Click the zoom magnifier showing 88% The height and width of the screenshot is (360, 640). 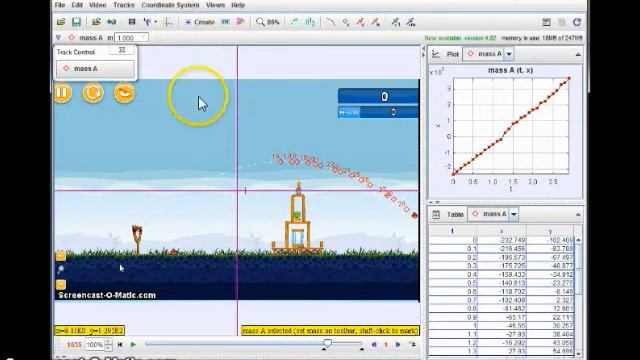(x=267, y=22)
